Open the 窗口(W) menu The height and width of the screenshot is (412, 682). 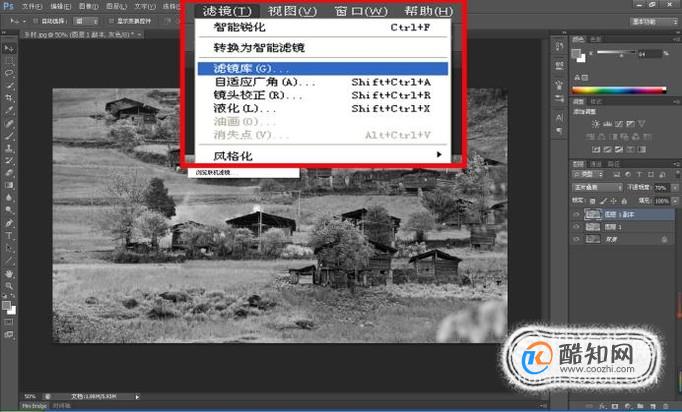[361, 11]
